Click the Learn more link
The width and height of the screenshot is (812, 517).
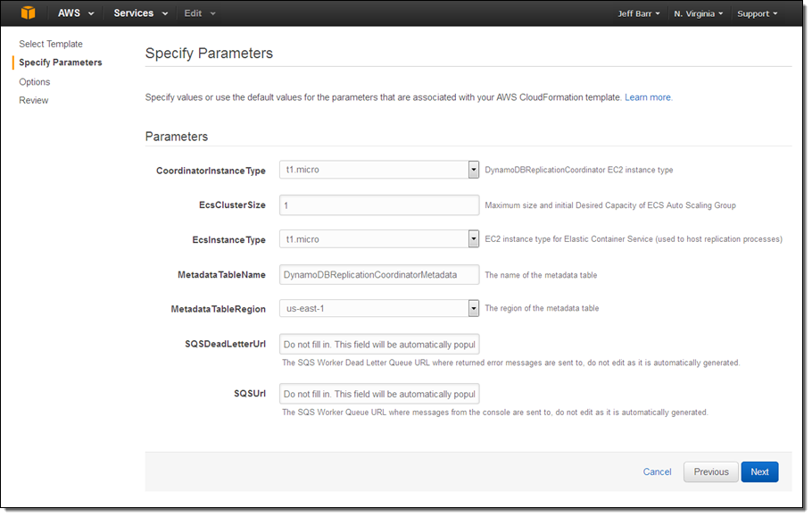(x=648, y=97)
